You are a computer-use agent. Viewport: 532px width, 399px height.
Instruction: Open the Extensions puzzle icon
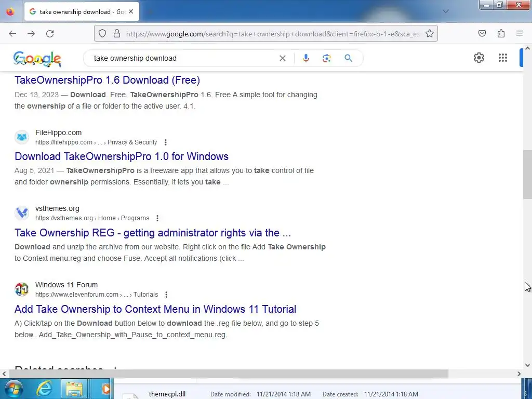click(501, 33)
